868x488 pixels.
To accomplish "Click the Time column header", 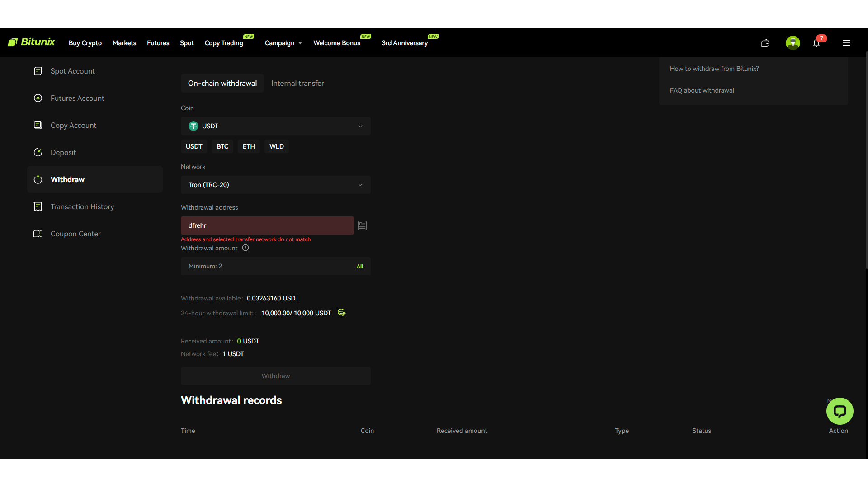I will point(188,431).
